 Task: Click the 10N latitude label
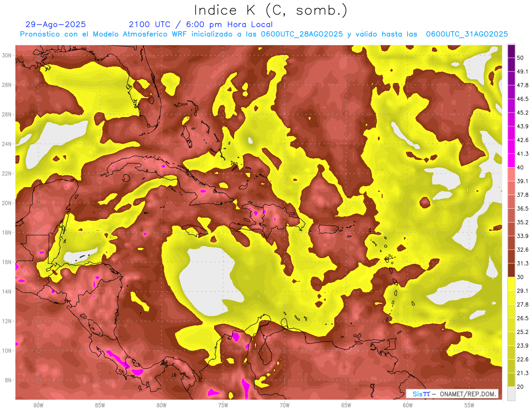[x=7, y=350]
